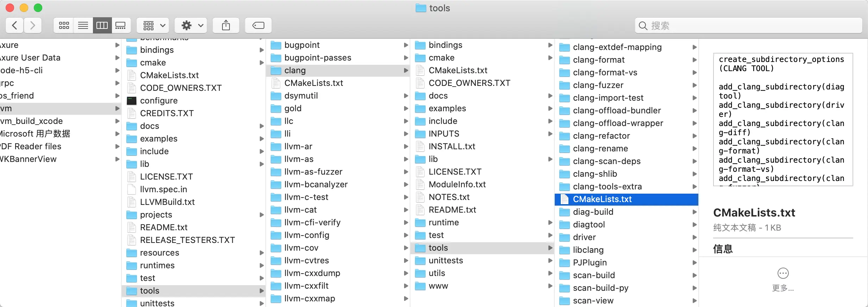Select the selected CMakeLists.txt file icon
868x307 pixels.
564,199
